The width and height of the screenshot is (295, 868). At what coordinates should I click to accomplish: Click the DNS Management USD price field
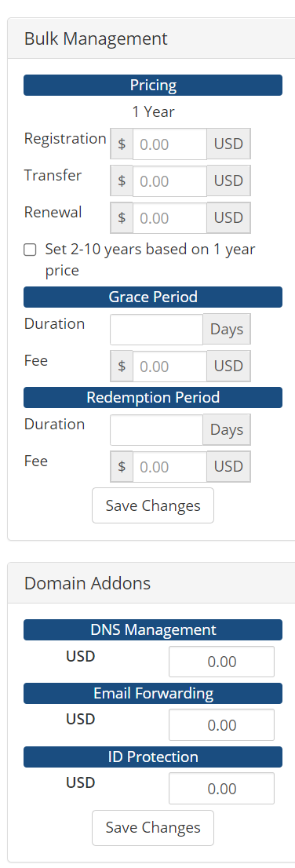[221, 662]
